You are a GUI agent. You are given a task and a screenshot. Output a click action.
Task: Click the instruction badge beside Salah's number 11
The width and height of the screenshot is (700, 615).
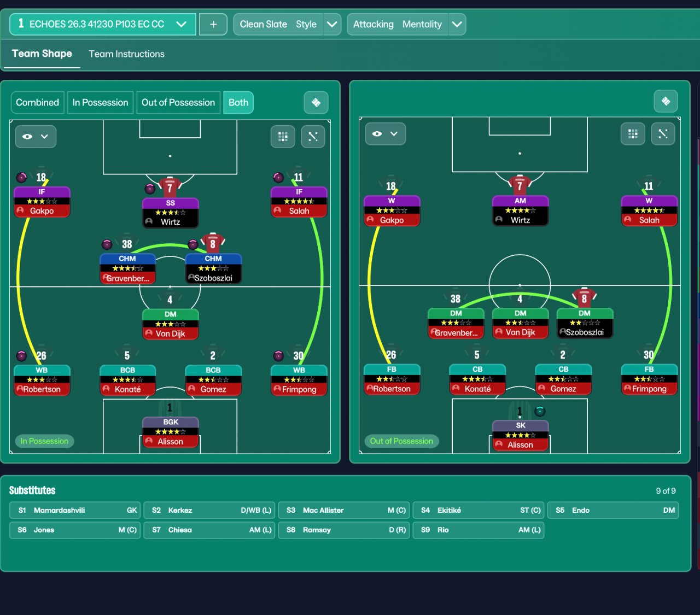point(278,177)
